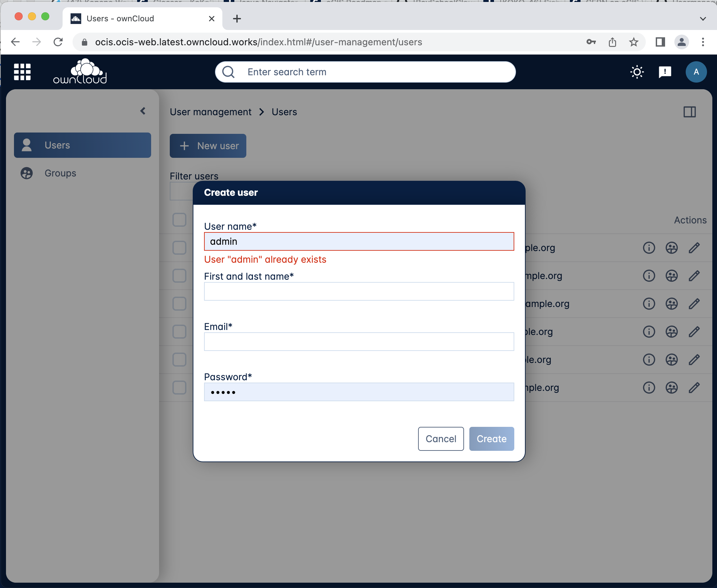This screenshot has height=588, width=717.
Task: Toggle the theme using the sun icon
Action: (x=637, y=72)
